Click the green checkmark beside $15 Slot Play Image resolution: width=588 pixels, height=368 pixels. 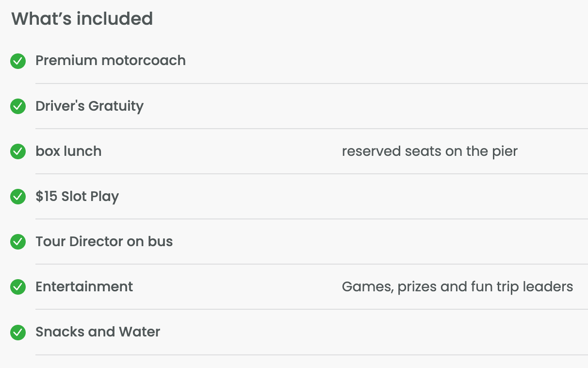coord(18,197)
